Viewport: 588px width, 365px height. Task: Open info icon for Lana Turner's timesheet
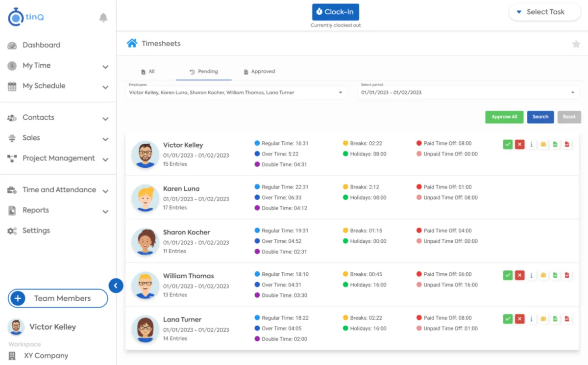click(532, 319)
